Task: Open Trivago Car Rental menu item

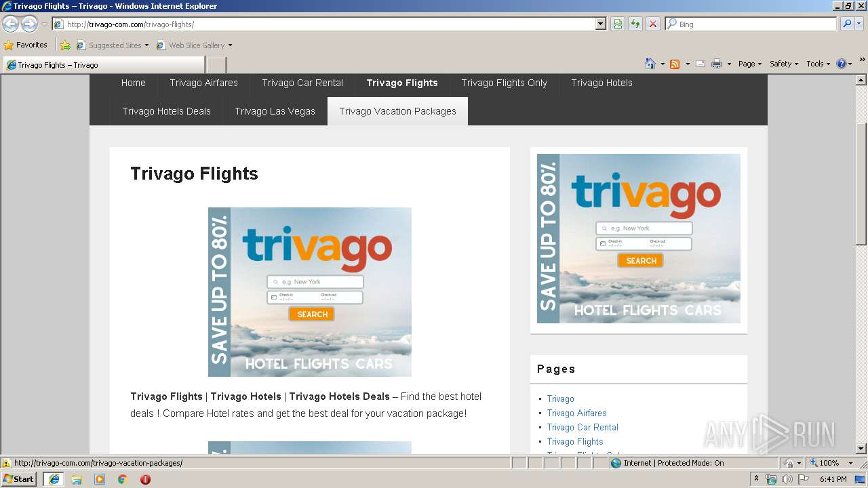Action: [302, 83]
